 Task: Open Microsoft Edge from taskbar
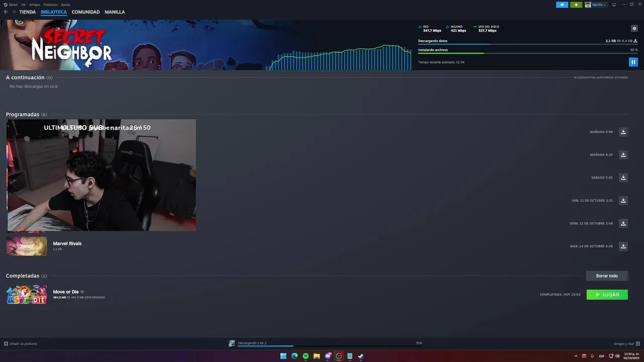(294, 356)
